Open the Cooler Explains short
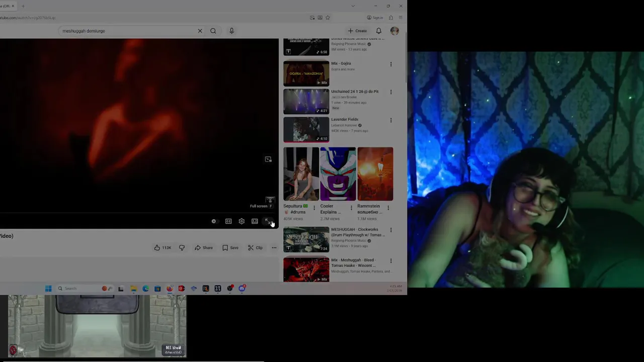 (x=338, y=174)
